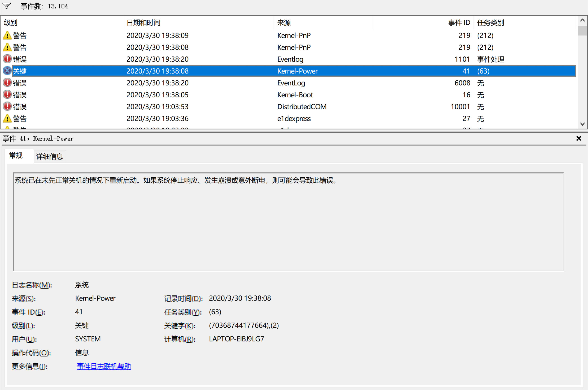
Task: Switch to the 详细信息 tab
Action: [49, 156]
